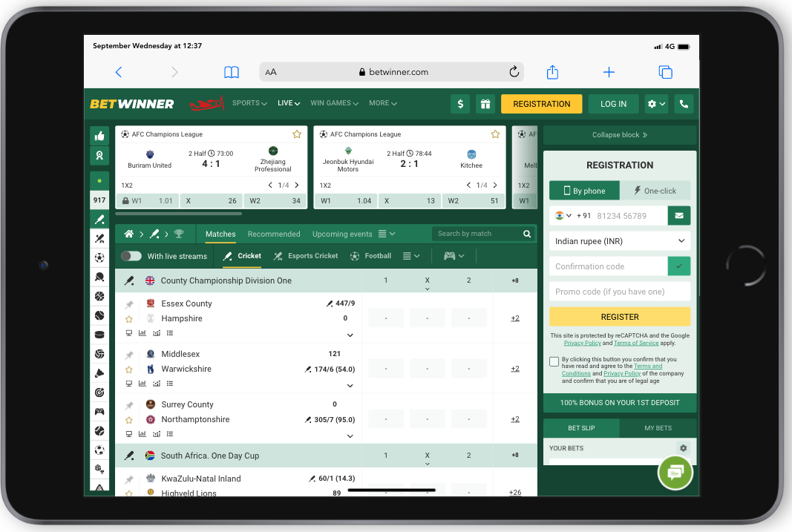
Task: Go back with Safari's back arrow
Action: tap(119, 72)
